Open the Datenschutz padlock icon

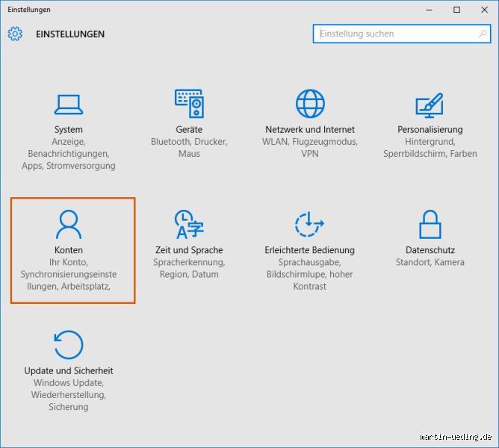tap(430, 224)
